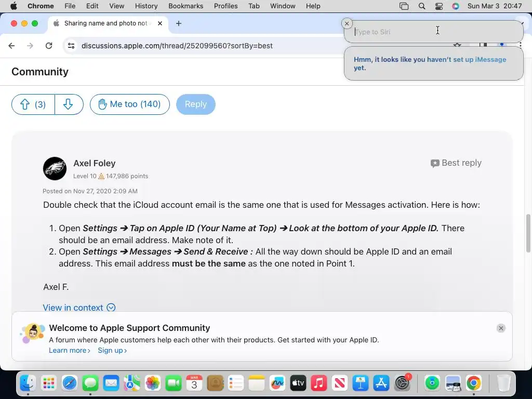The width and height of the screenshot is (532, 399).
Task: Open the History menu
Action: (146, 6)
